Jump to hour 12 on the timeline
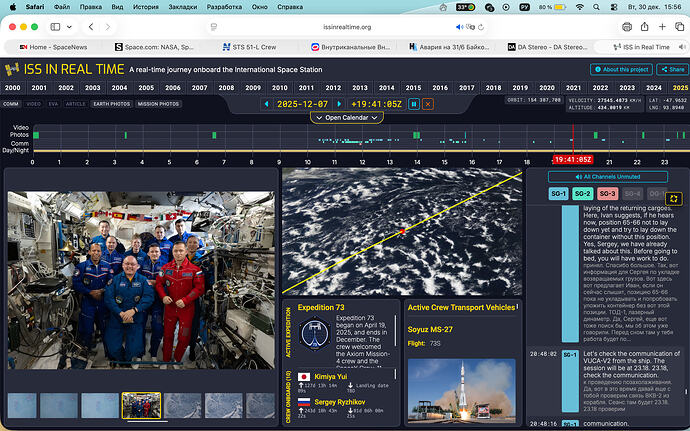 [362, 161]
